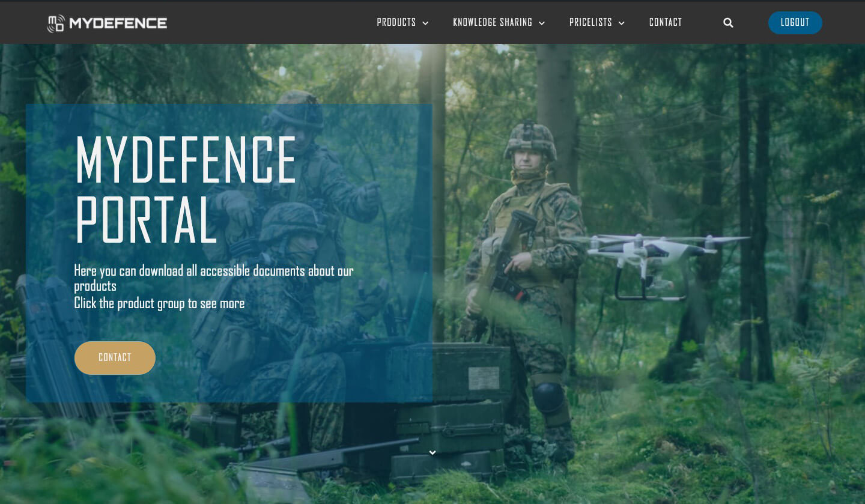The width and height of the screenshot is (865, 504).
Task: Click the MYDEFENCE wordmark in the header
Action: [x=118, y=23]
